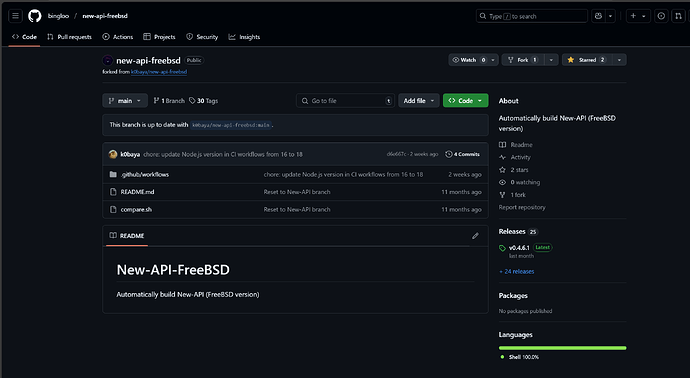Open the Security tab
The image size is (690, 378).
pos(202,37)
